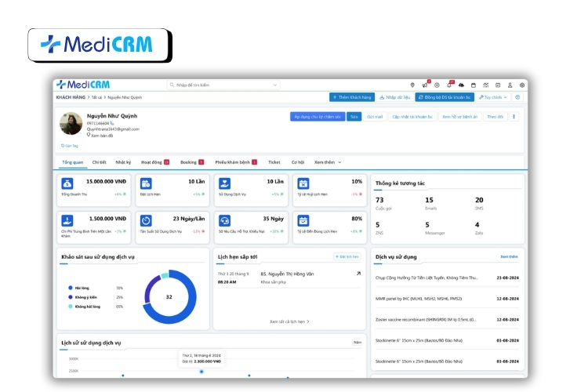Open announcements via the megaphone icon

click(425, 85)
